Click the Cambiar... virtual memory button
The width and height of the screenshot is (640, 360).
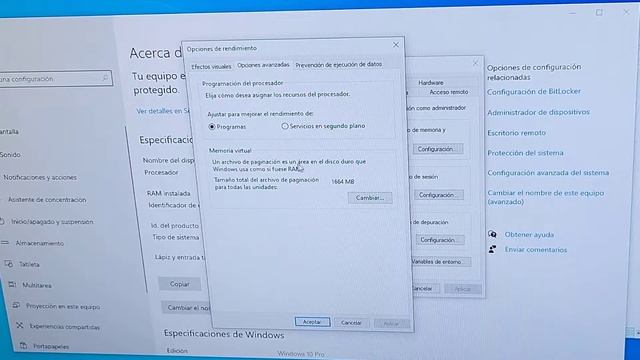tap(370, 198)
